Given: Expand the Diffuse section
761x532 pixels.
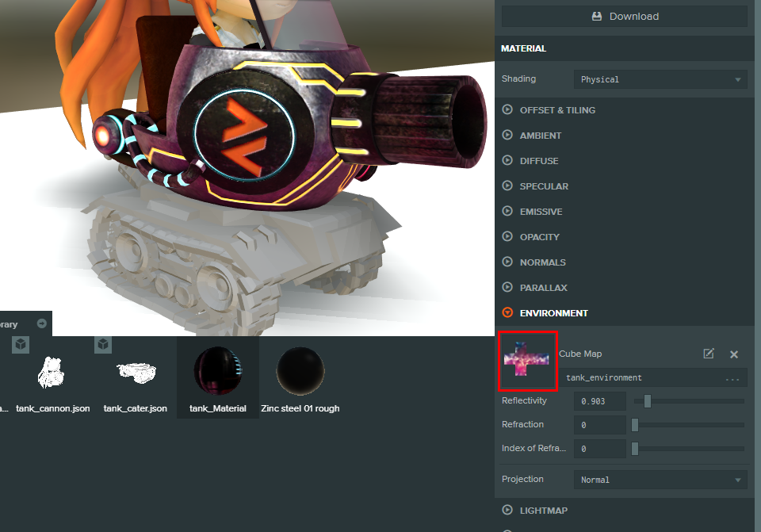Looking at the screenshot, I should (539, 161).
